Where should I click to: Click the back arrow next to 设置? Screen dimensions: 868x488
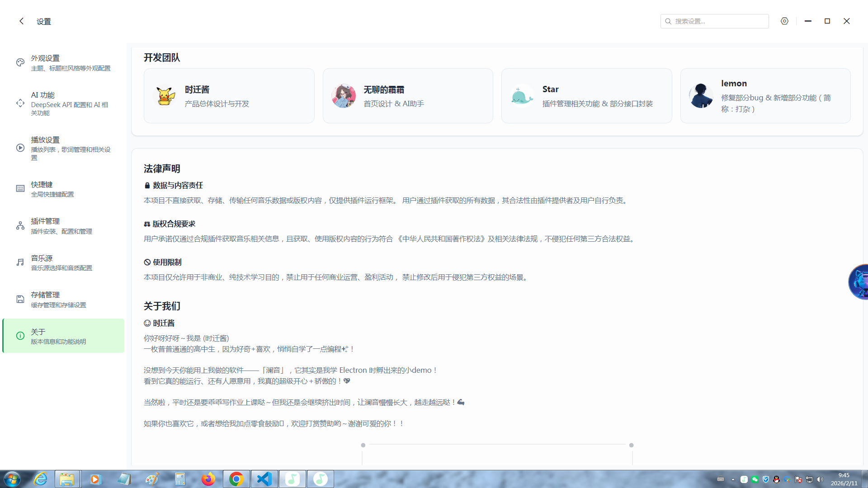[21, 21]
